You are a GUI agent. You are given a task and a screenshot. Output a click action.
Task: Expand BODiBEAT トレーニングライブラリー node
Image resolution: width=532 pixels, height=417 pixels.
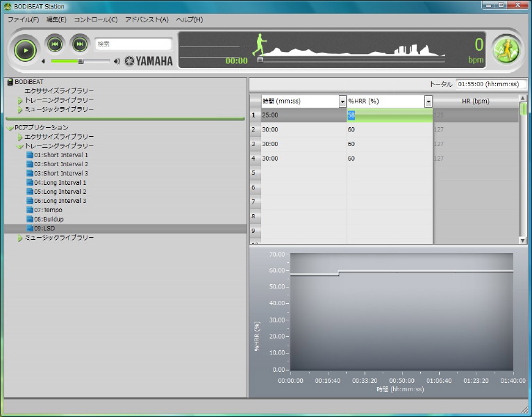[x=20, y=101]
